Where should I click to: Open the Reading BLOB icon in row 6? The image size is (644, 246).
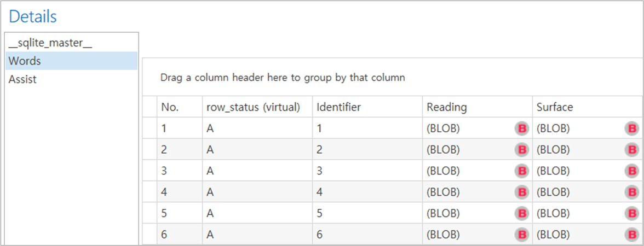click(522, 235)
